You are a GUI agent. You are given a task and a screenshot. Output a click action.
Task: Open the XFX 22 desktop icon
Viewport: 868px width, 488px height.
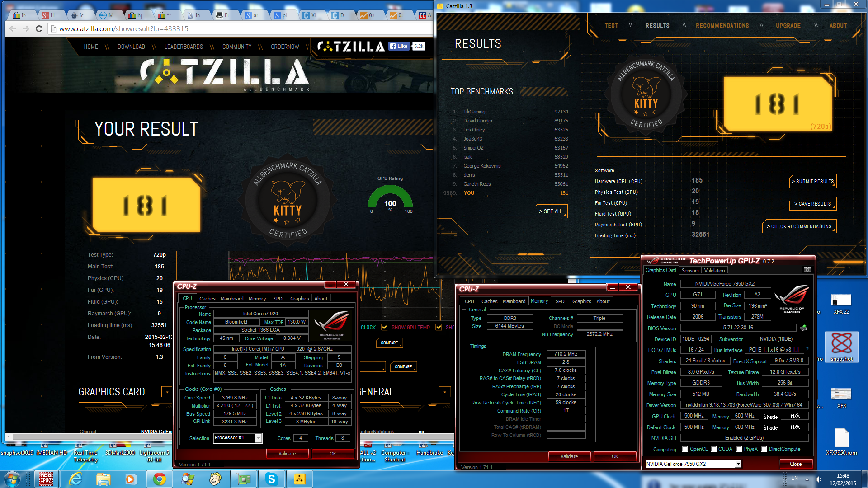841,304
